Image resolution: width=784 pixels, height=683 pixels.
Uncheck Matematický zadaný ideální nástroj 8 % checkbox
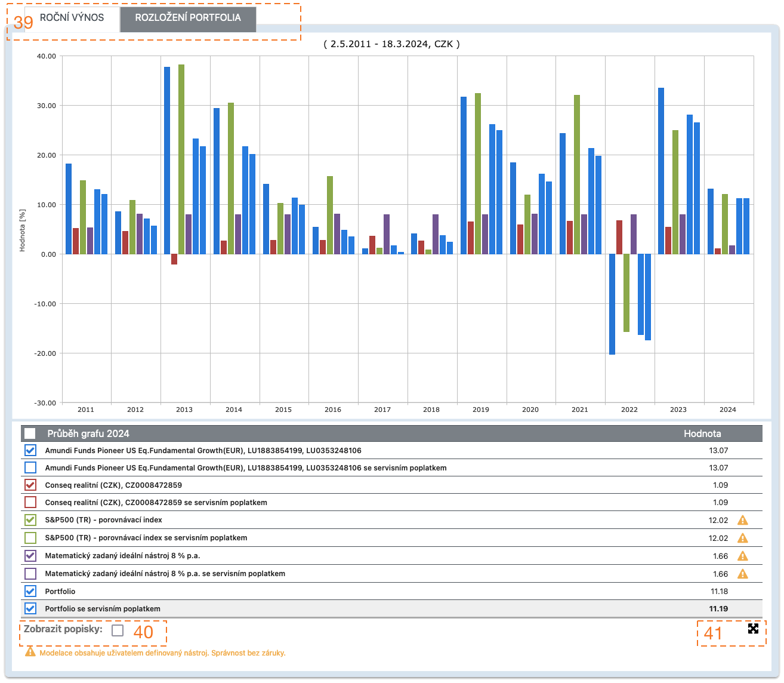tap(30, 556)
